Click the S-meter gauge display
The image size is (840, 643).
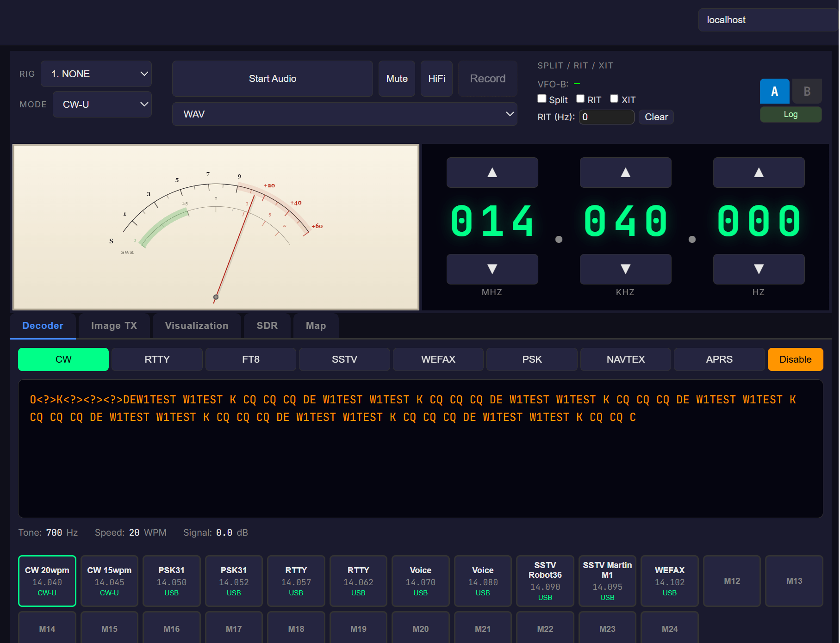[216, 227]
